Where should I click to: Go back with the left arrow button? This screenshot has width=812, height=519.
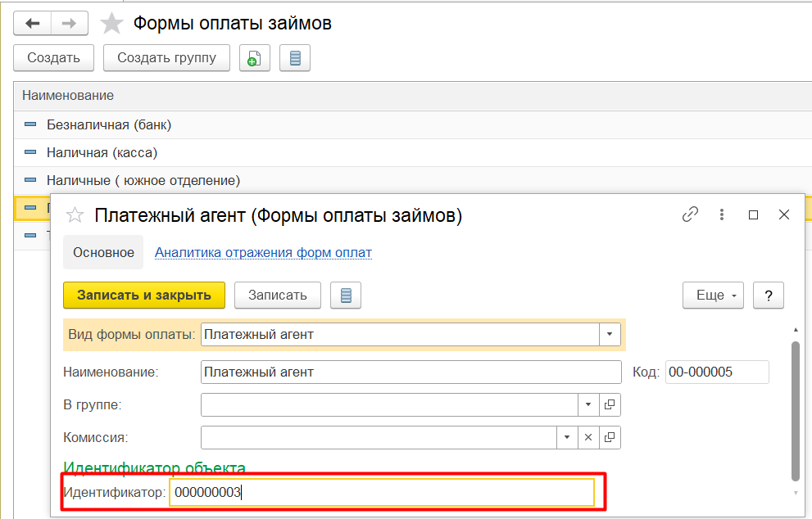tap(33, 23)
